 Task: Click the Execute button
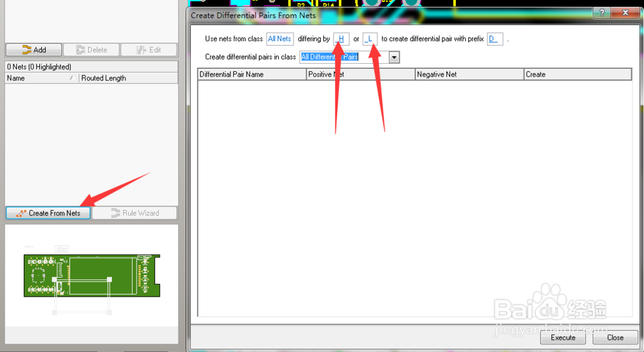tap(563, 338)
